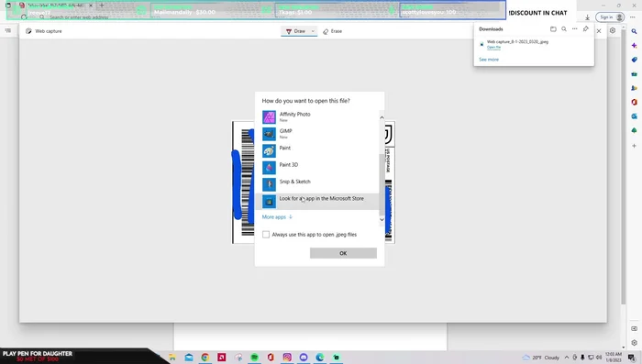Click the page settings gear icon
This screenshot has width=642, height=364.
(613, 30)
